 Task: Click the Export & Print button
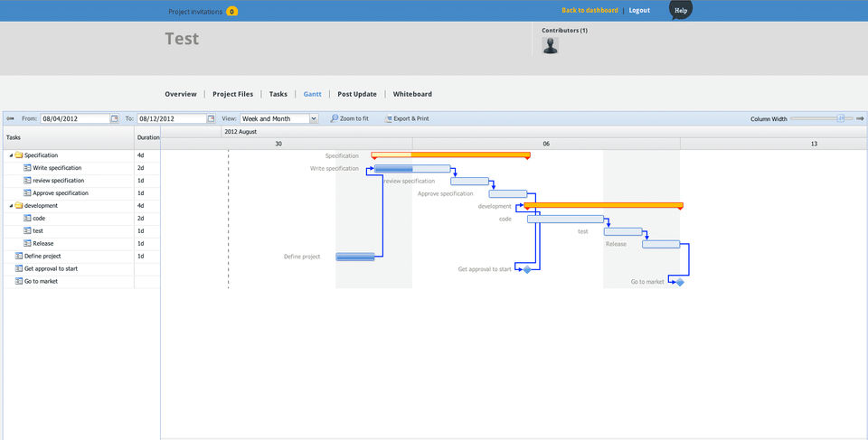tap(407, 118)
